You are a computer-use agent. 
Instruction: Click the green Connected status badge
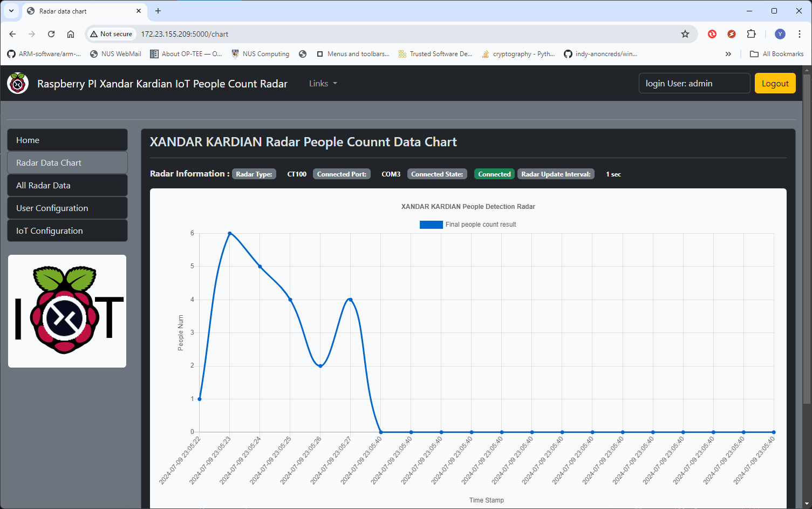494,174
